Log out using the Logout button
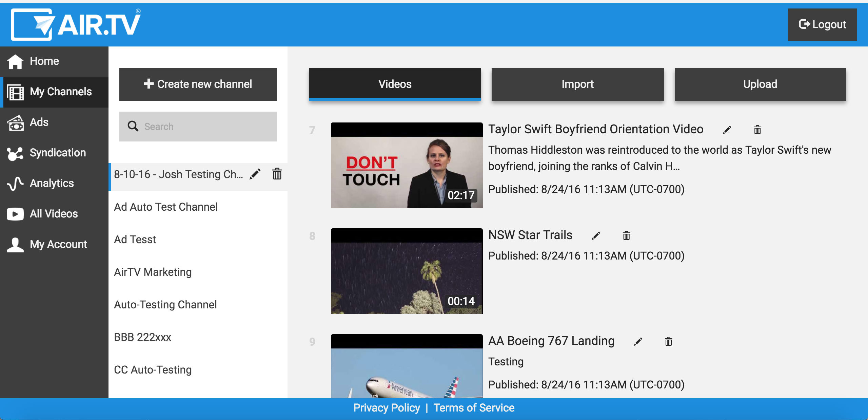 point(822,24)
